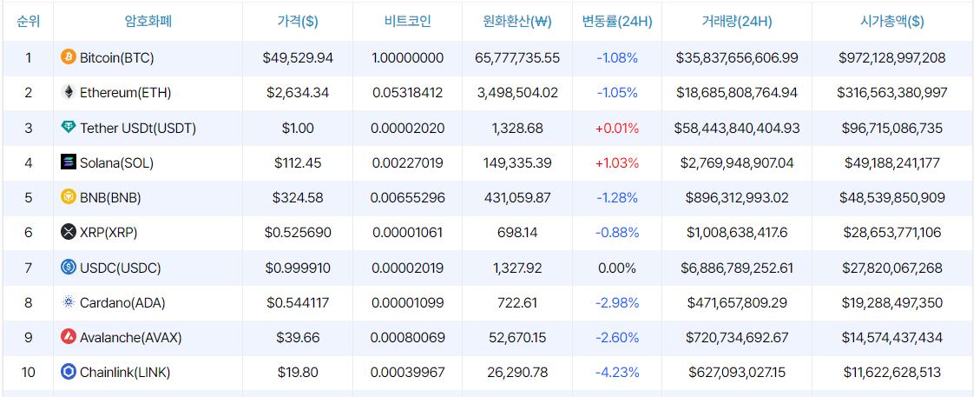Click Avalanche won value 52,670.15

point(517,338)
